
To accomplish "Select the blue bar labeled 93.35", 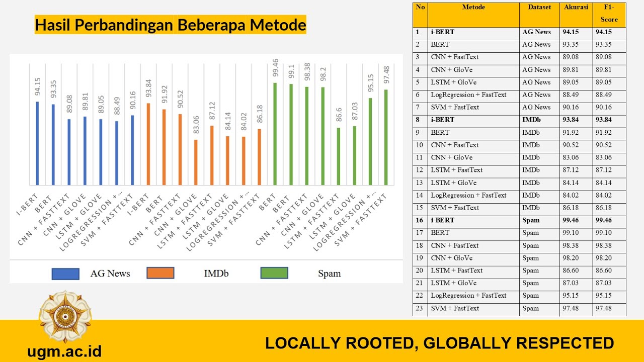I will point(53,144).
